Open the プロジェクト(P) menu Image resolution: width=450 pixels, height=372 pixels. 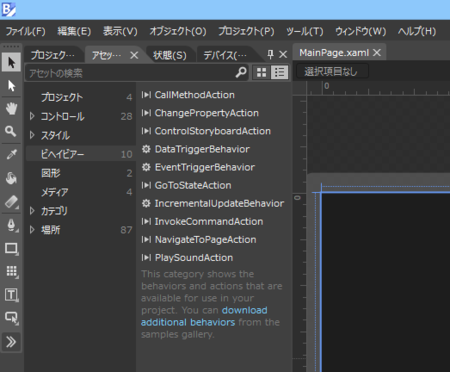(x=246, y=31)
